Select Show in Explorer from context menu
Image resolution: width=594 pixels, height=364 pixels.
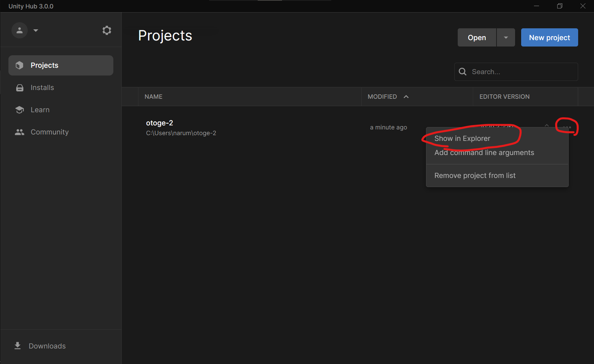click(462, 138)
